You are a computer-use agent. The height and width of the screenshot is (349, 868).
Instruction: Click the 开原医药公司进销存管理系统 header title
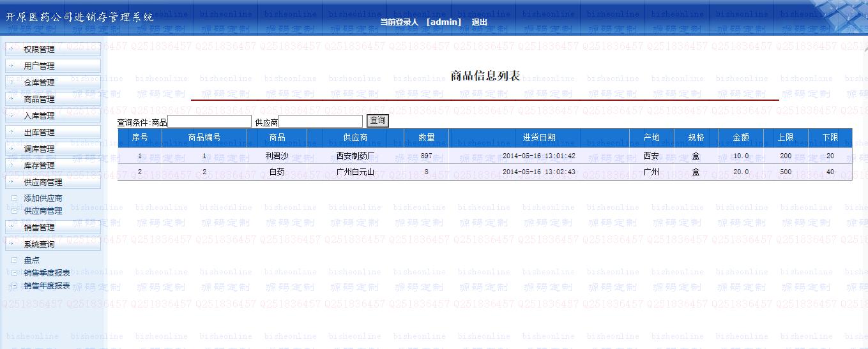tap(80, 17)
